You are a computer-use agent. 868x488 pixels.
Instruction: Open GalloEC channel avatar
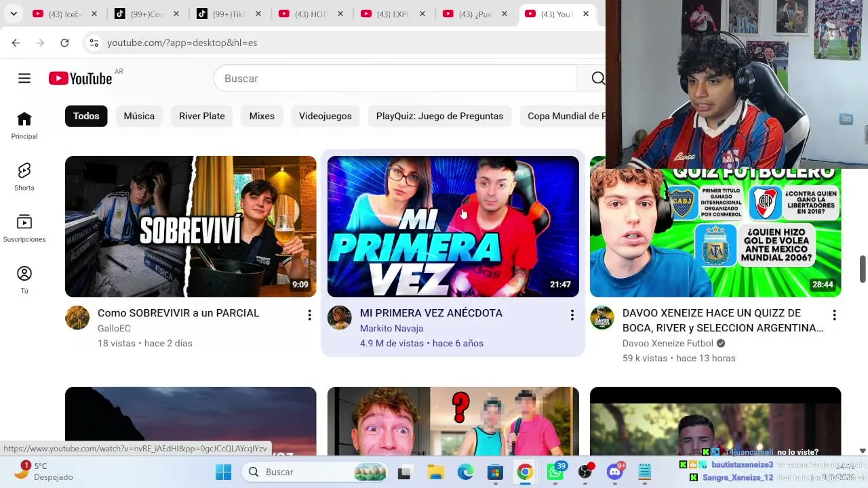click(77, 317)
